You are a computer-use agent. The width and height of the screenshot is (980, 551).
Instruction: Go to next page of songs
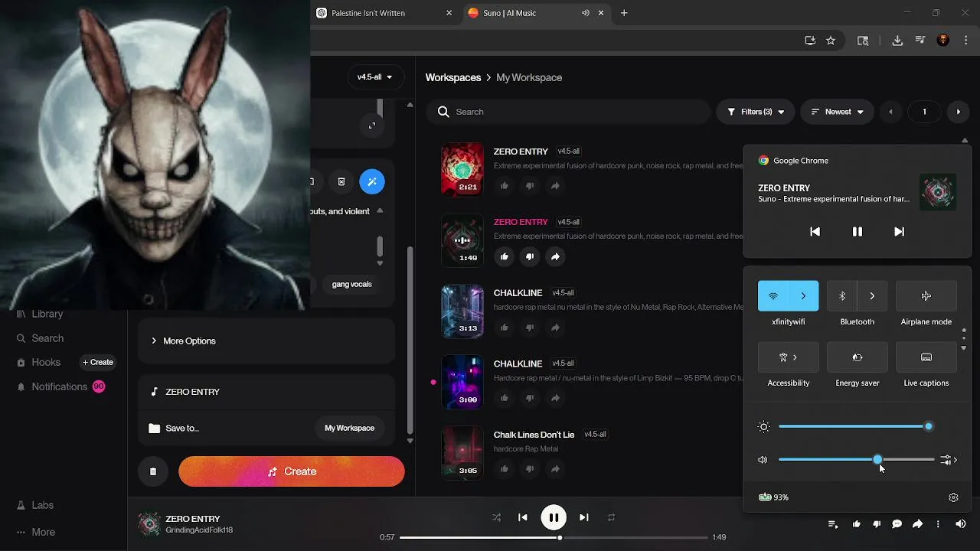[959, 112]
